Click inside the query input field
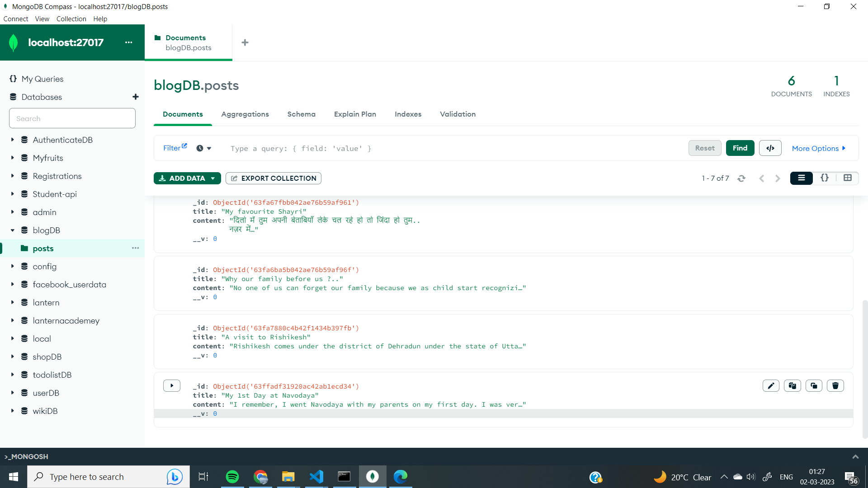Screen dimensions: 868x488 [407, 148]
